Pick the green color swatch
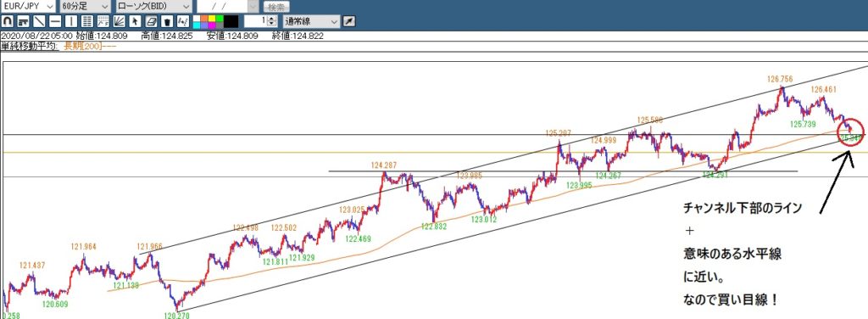The image size is (868, 319). click(x=220, y=19)
